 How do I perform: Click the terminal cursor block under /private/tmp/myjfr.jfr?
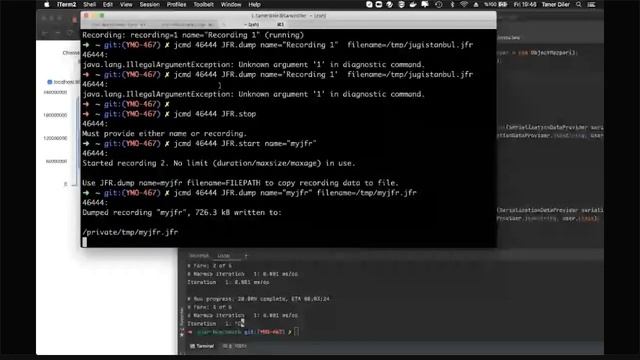[x=84, y=242]
